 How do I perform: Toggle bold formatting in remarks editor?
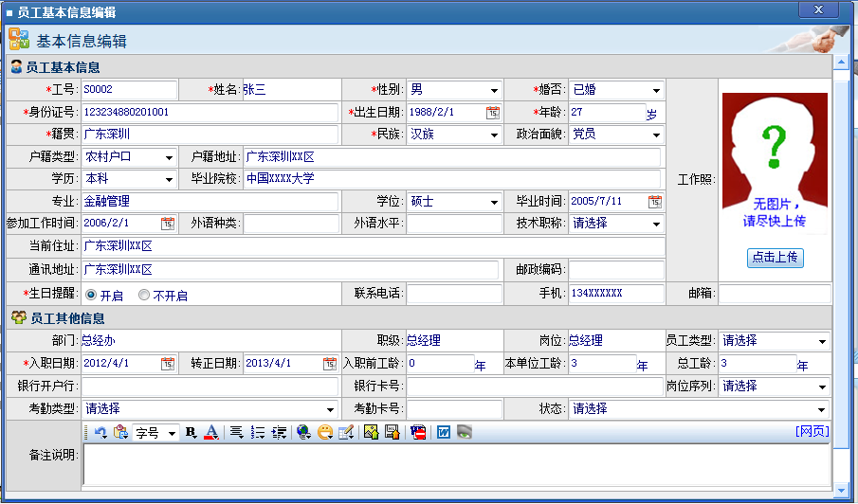(191, 432)
